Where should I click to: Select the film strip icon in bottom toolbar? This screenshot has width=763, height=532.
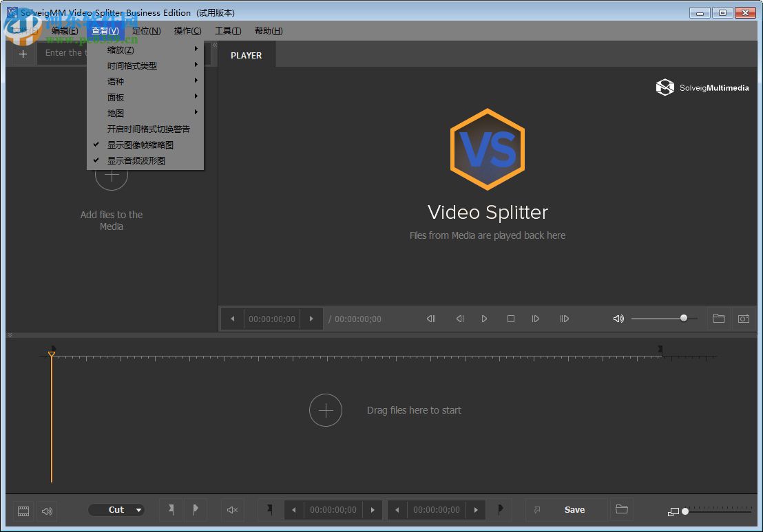coord(23,511)
